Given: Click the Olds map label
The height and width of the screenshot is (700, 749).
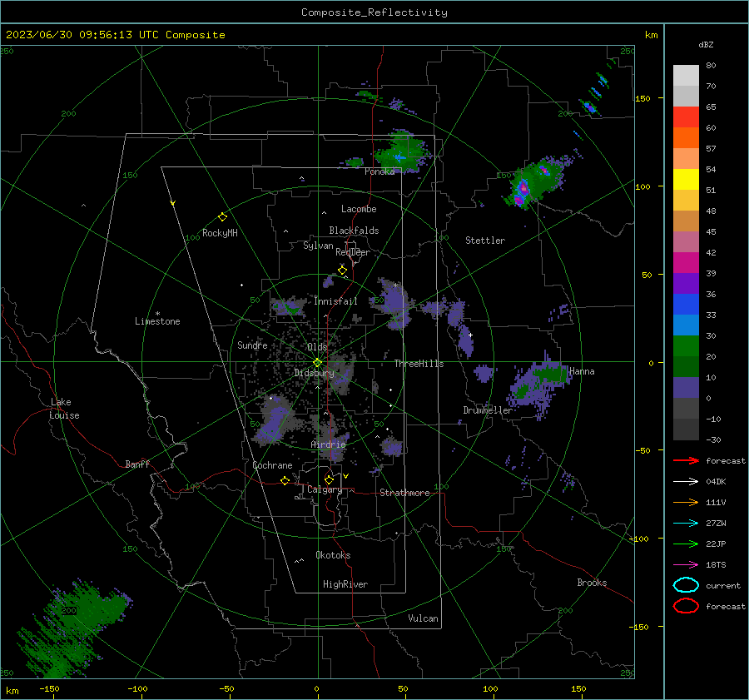Looking at the screenshot, I should point(317,347).
